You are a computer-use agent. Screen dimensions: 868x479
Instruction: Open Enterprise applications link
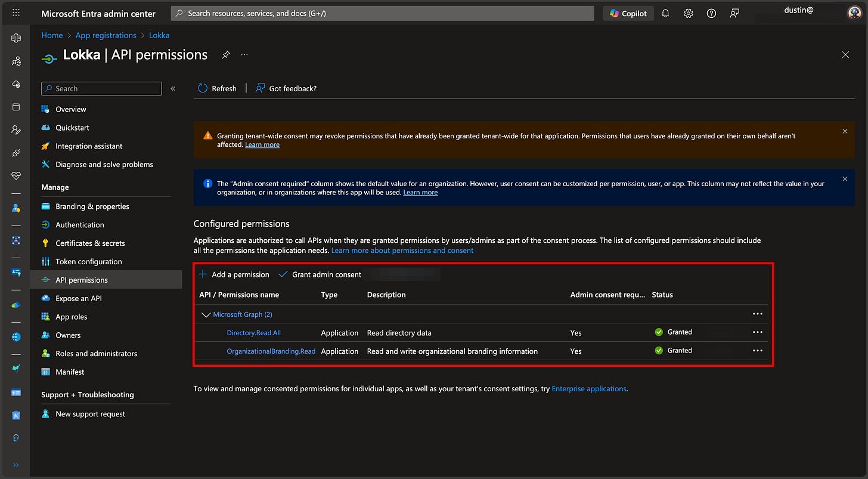[x=589, y=389]
